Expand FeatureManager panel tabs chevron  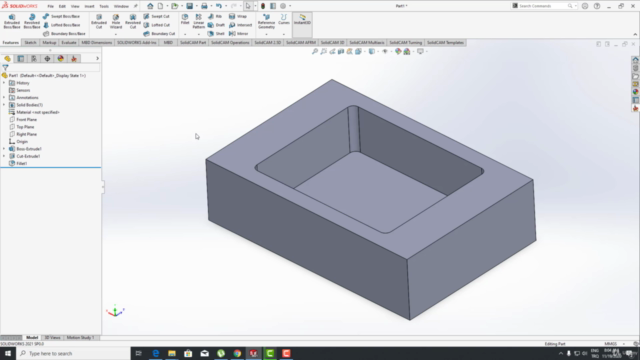tap(97, 59)
